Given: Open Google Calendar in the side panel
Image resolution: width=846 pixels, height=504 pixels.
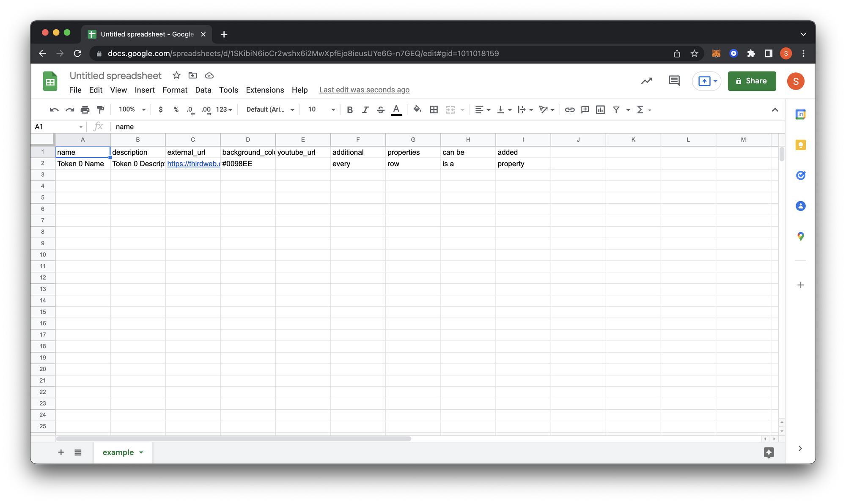Looking at the screenshot, I should pyautogui.click(x=800, y=114).
